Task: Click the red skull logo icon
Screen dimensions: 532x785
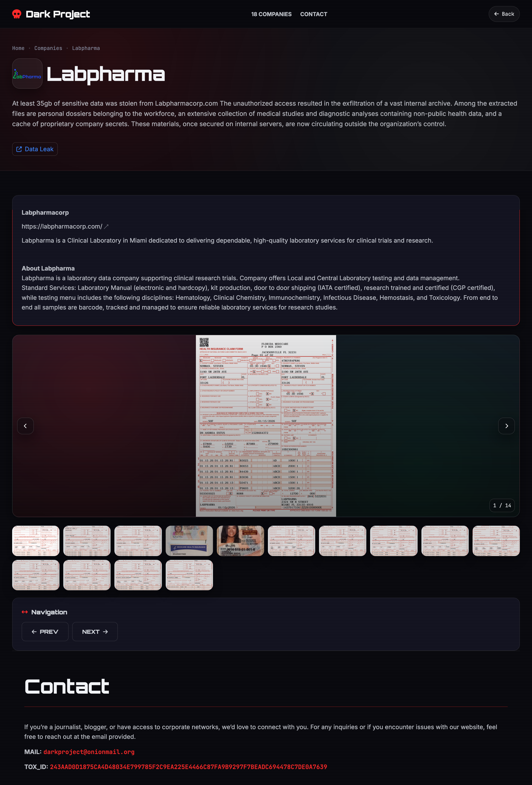Action: [17, 14]
